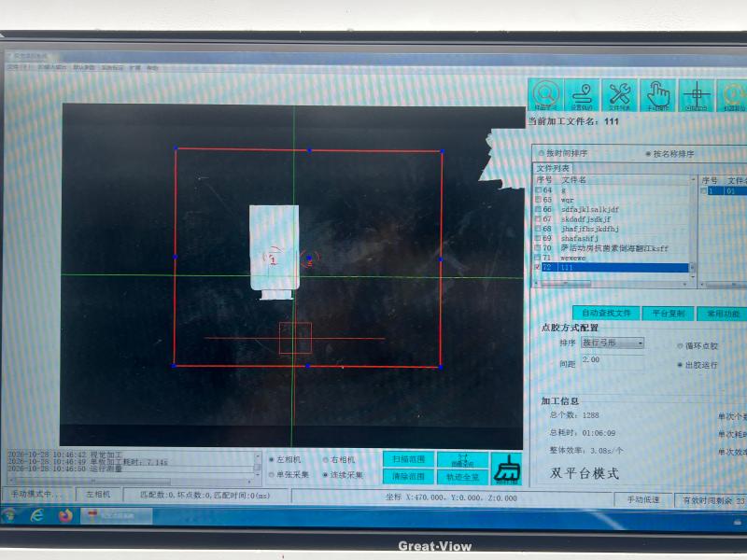The height and width of the screenshot is (560, 747).
Task: Click the 文件名 column header in file list
Action: pos(573,180)
